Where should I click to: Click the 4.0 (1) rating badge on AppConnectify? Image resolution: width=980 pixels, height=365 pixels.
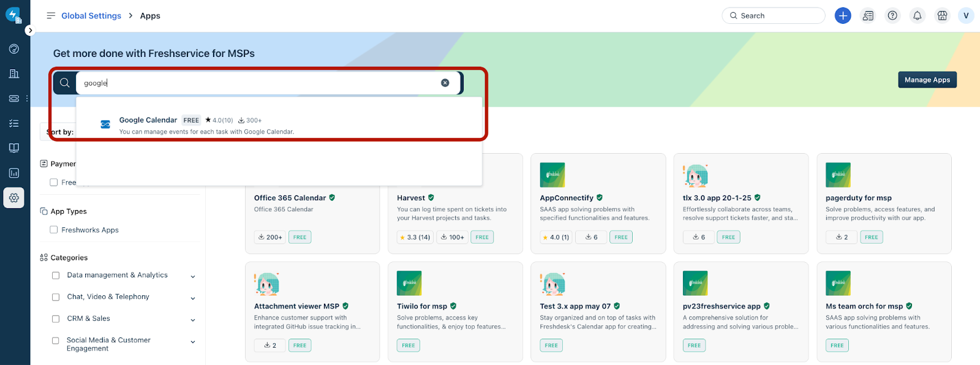556,237
